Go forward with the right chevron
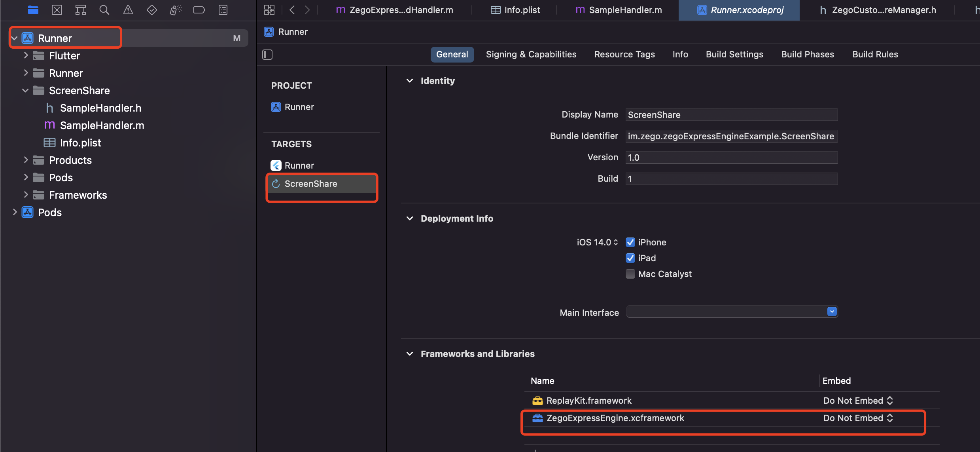The height and width of the screenshot is (452, 980). [x=307, y=10]
